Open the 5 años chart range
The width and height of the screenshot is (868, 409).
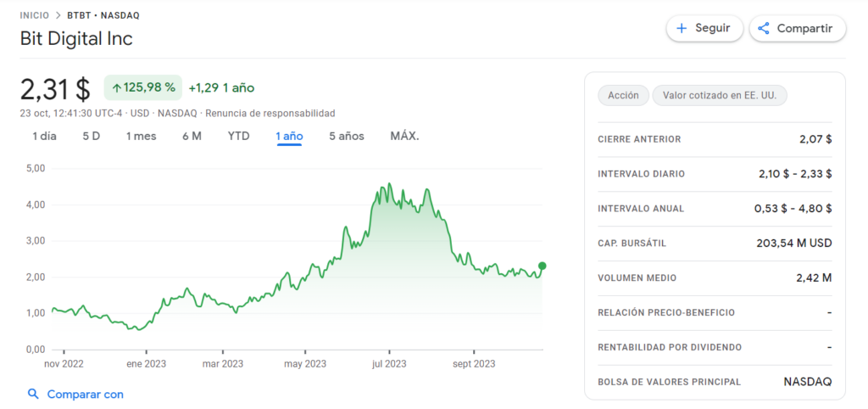point(346,136)
